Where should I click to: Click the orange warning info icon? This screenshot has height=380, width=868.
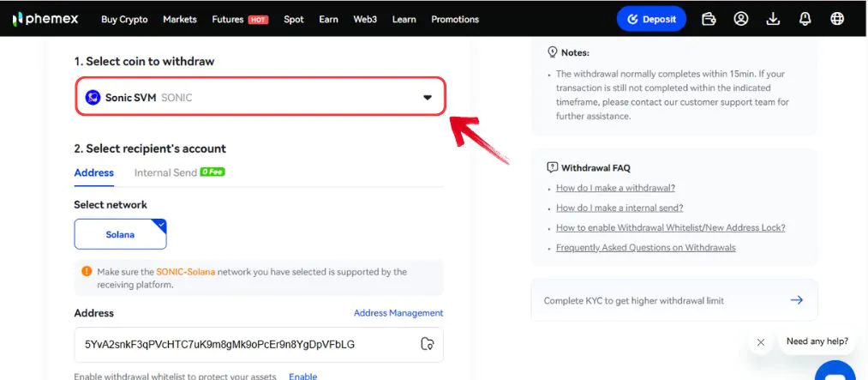(87, 271)
